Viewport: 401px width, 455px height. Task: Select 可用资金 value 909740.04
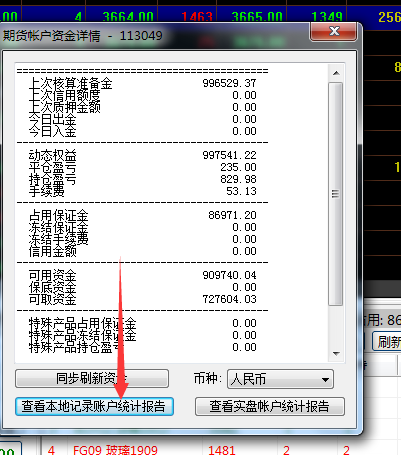(229, 275)
